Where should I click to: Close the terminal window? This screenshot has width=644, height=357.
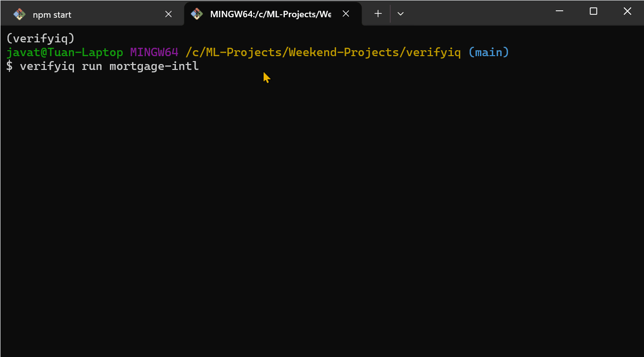tap(627, 11)
